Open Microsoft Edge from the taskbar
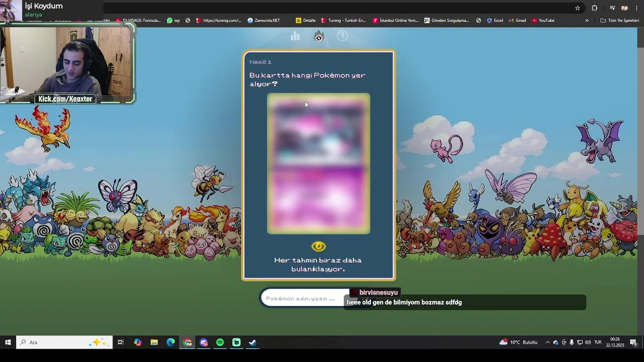Viewport: 644px width, 362px height. click(171, 342)
